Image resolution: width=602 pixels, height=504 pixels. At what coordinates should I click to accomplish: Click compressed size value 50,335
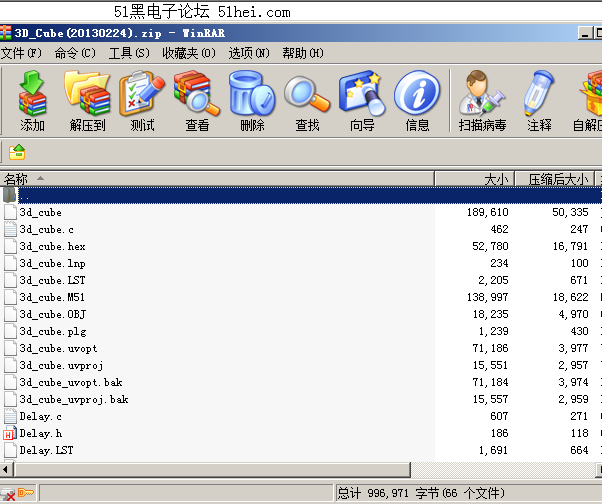[570, 212]
